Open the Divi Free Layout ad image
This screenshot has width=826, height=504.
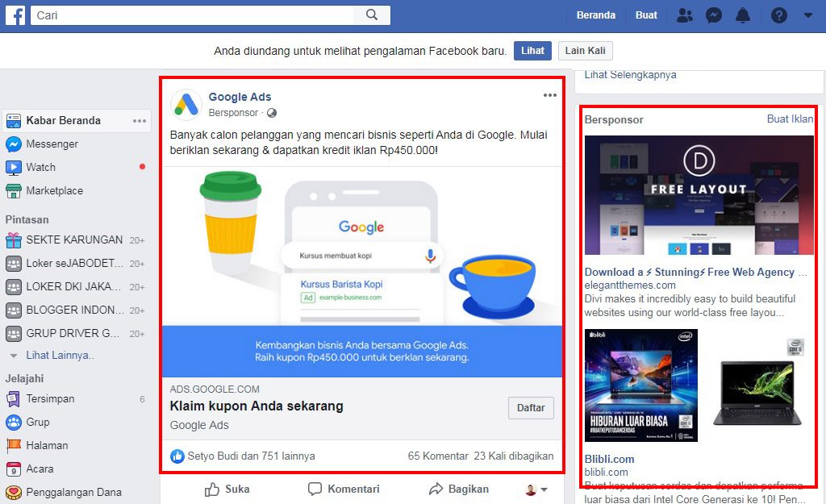pos(699,194)
